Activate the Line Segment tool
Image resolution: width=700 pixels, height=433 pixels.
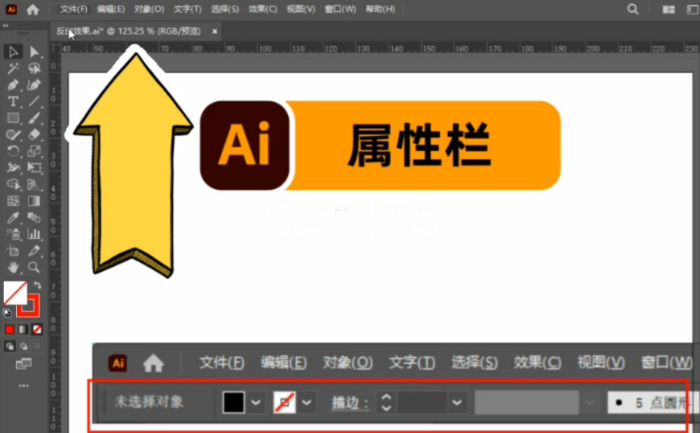click(34, 101)
